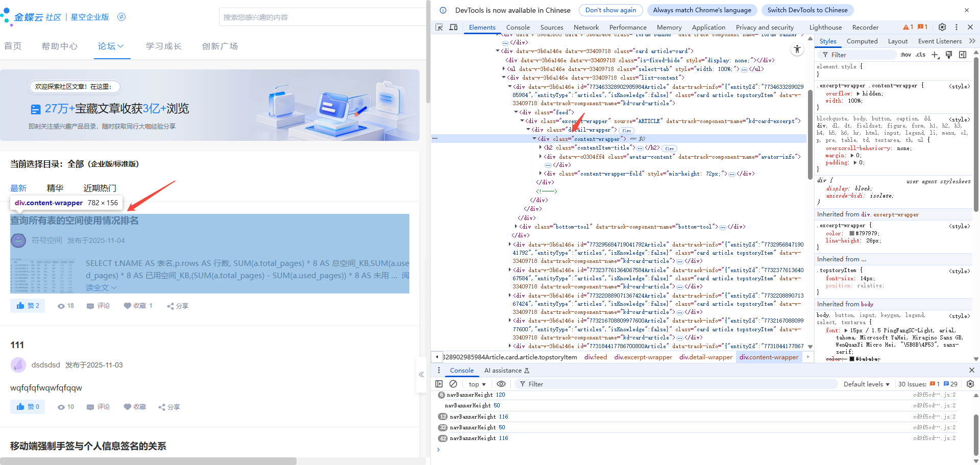Toggle the device toolbar emulation icon
Screen dimensions: 980x465
coord(453,27)
